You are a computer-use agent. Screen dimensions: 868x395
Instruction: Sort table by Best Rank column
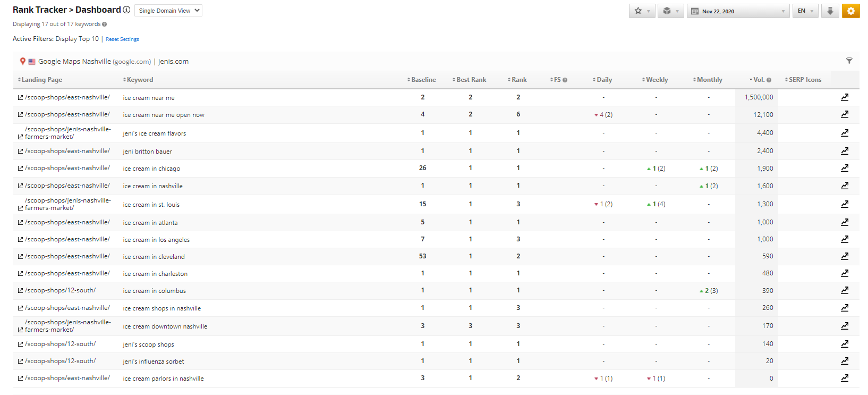pyautogui.click(x=470, y=80)
